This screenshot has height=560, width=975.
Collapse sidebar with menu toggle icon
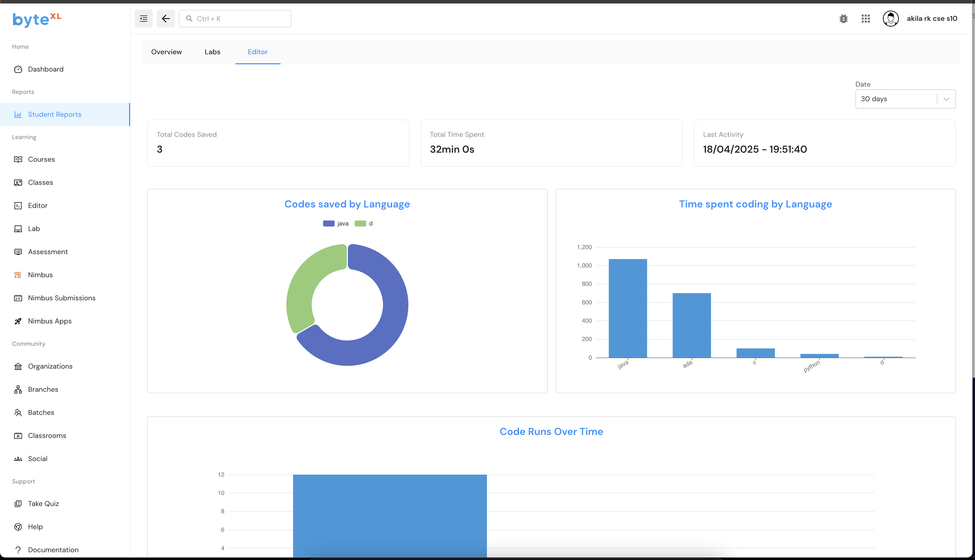coord(143,19)
